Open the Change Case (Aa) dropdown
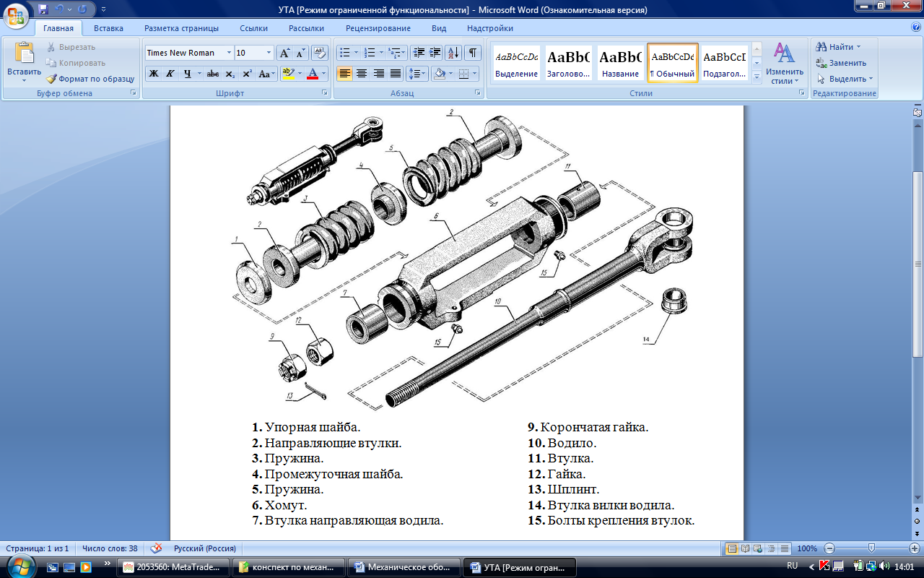Viewport: 924px width, 578px height. coord(267,74)
